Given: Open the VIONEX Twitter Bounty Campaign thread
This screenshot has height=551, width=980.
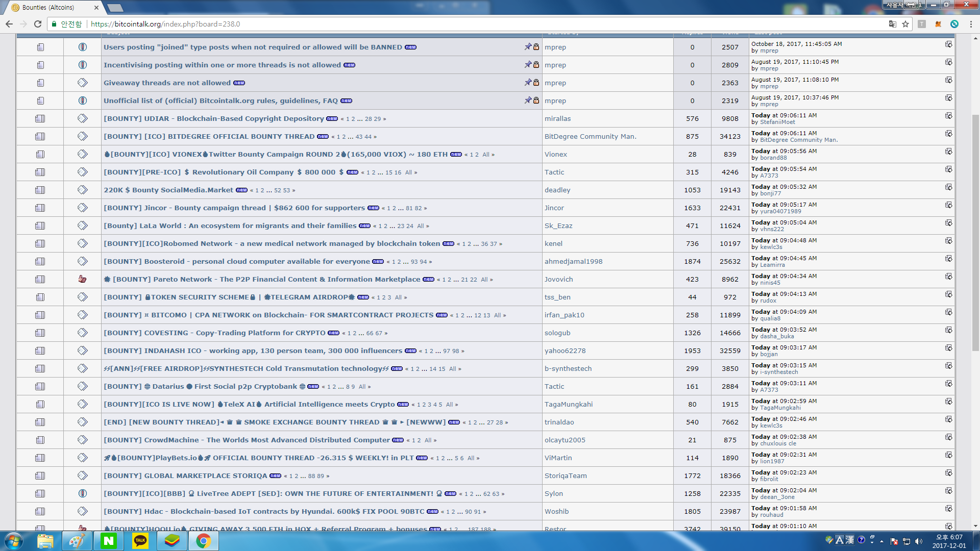Looking at the screenshot, I should pos(276,154).
